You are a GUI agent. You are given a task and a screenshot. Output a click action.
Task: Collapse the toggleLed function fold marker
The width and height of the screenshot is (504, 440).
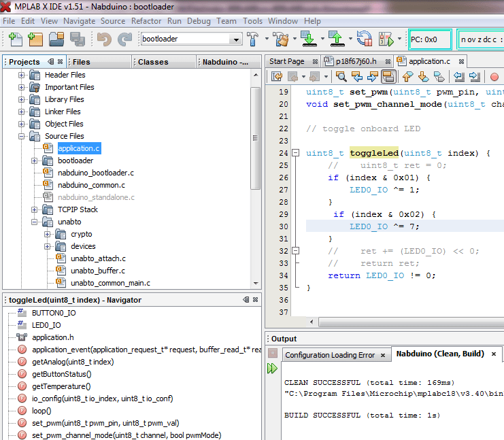coord(295,154)
